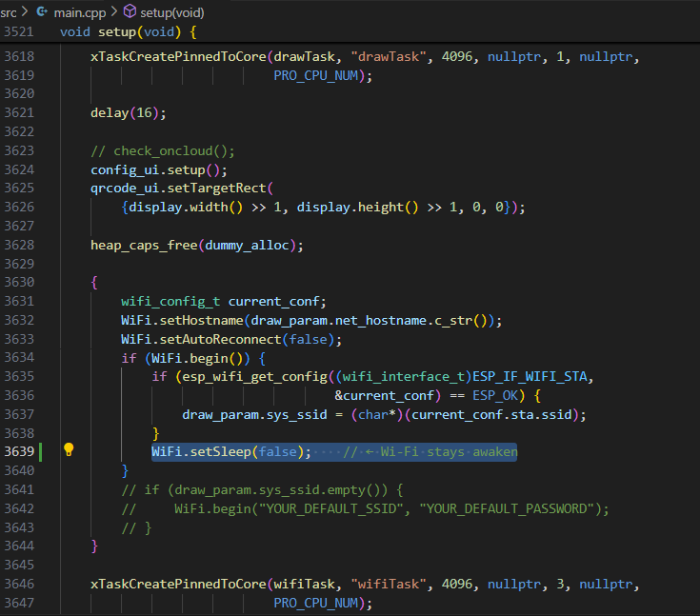The image size is (700, 616).
Task: Click on delay(16); statement
Action: tap(129, 113)
